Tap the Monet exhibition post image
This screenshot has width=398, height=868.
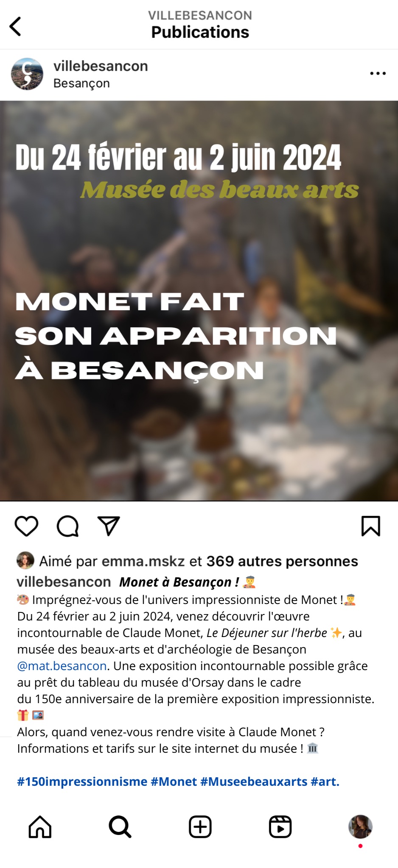click(x=199, y=301)
